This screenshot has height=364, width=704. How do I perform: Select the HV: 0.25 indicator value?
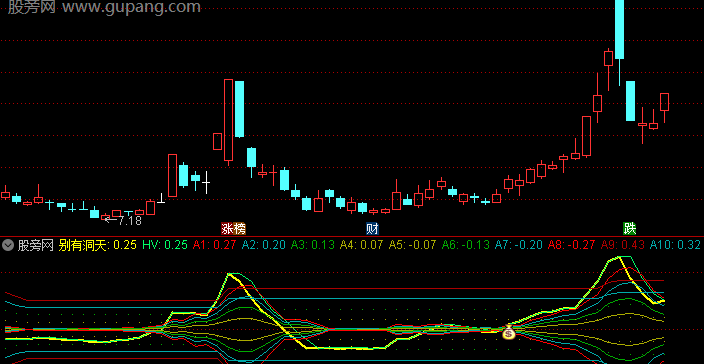(165, 245)
